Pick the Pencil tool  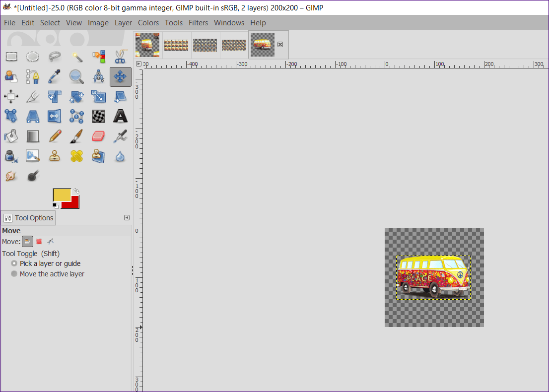pyautogui.click(x=55, y=136)
